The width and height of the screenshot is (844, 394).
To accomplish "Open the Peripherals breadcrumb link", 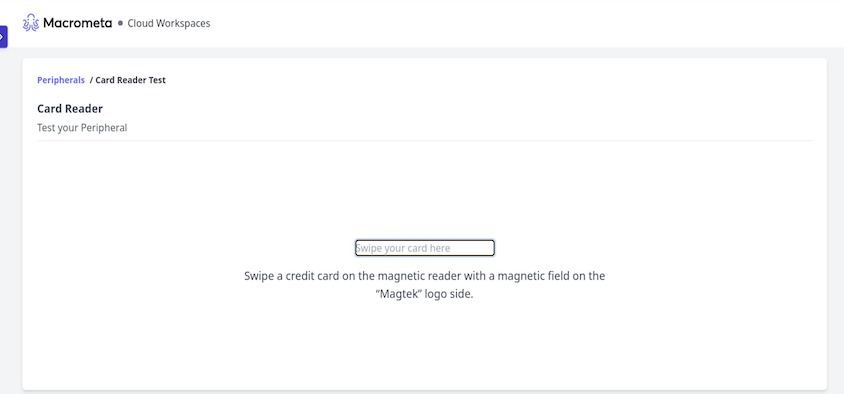I will point(61,80).
